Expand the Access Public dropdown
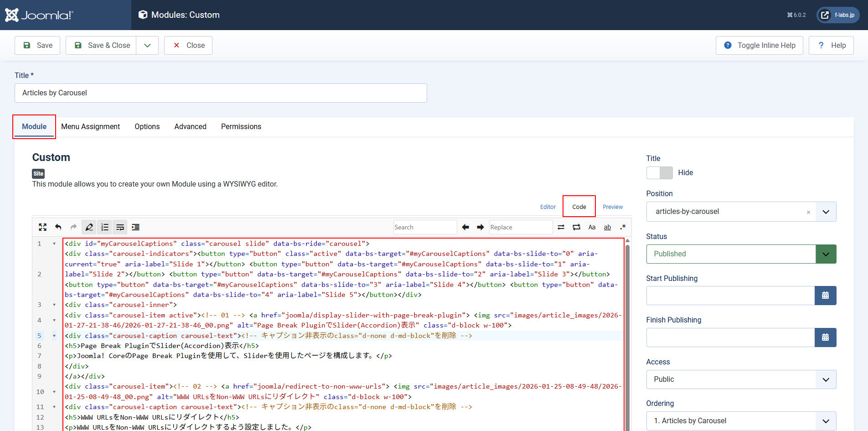The image size is (868, 431). [x=741, y=379]
